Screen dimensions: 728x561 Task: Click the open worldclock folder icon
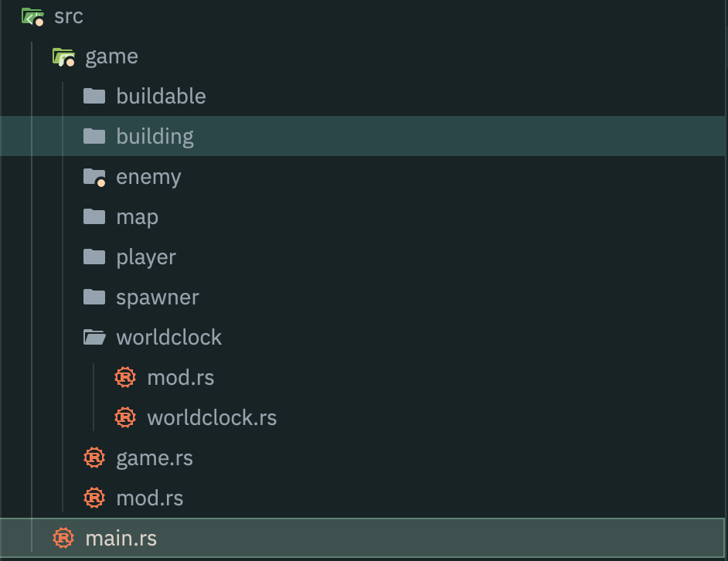coord(94,337)
